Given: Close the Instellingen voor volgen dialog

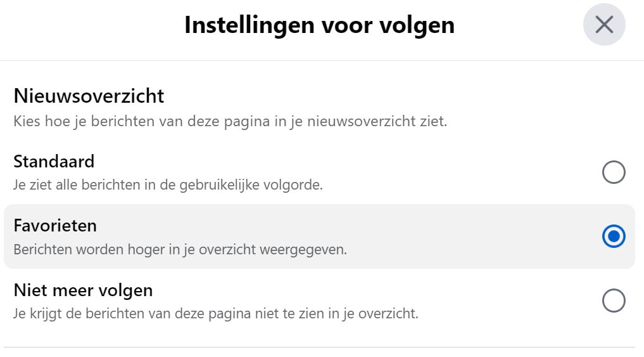Looking at the screenshot, I should coord(604,25).
